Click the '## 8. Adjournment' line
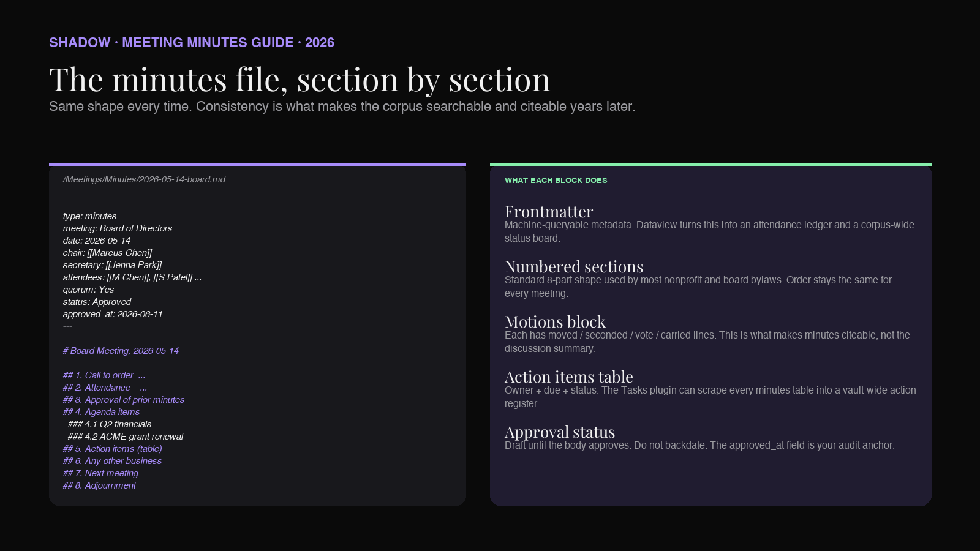The height and width of the screenshot is (551, 980). coord(99,485)
